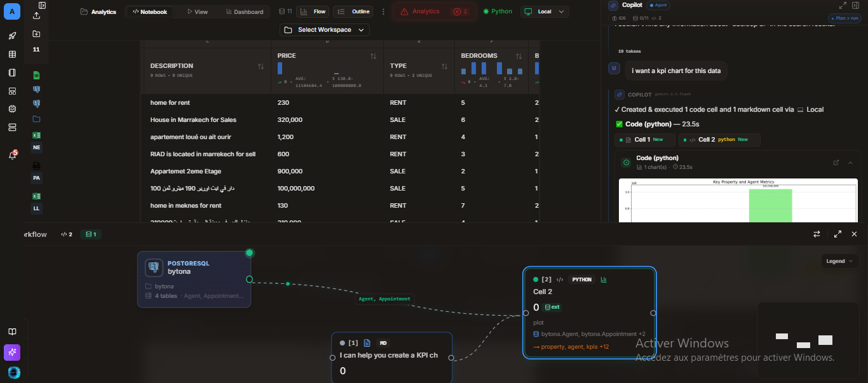Open the Key Property and Agent Metrics chart
Screen dimensions: 868x383
coord(738,201)
